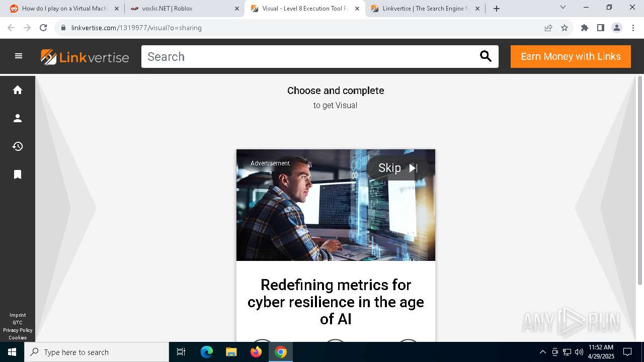Image resolution: width=644 pixels, height=362 pixels.
Task: Reload the current page
Action: 43,28
